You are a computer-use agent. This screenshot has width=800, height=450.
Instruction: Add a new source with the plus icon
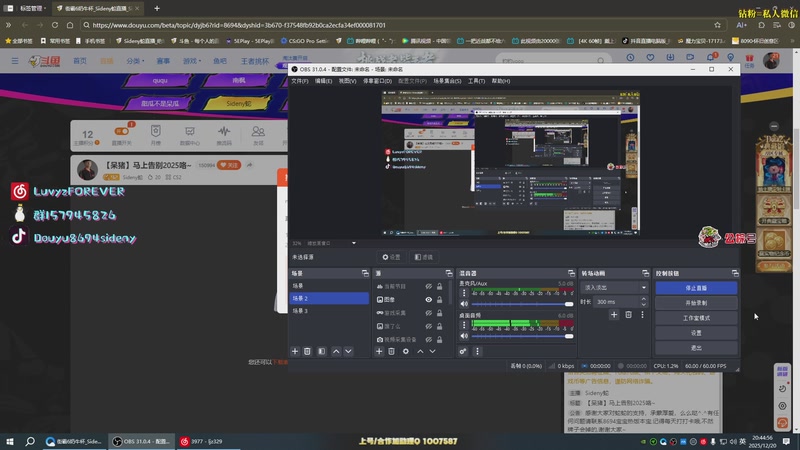[x=379, y=351]
